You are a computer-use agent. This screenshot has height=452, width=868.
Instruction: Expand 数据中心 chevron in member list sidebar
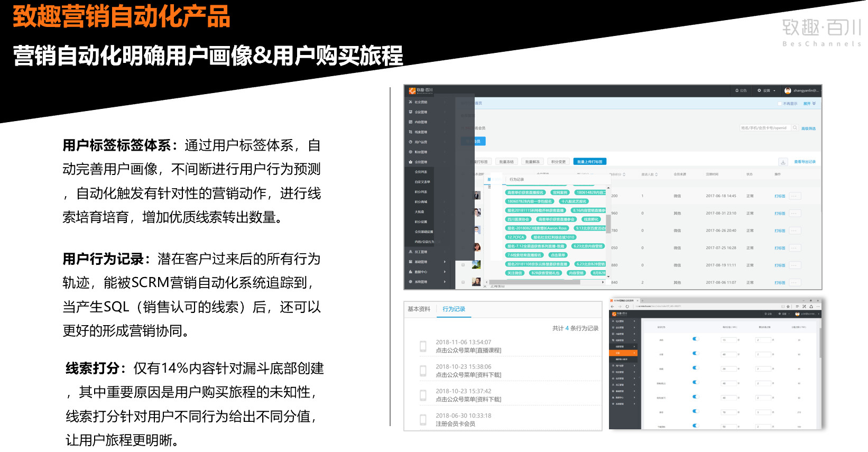445,272
